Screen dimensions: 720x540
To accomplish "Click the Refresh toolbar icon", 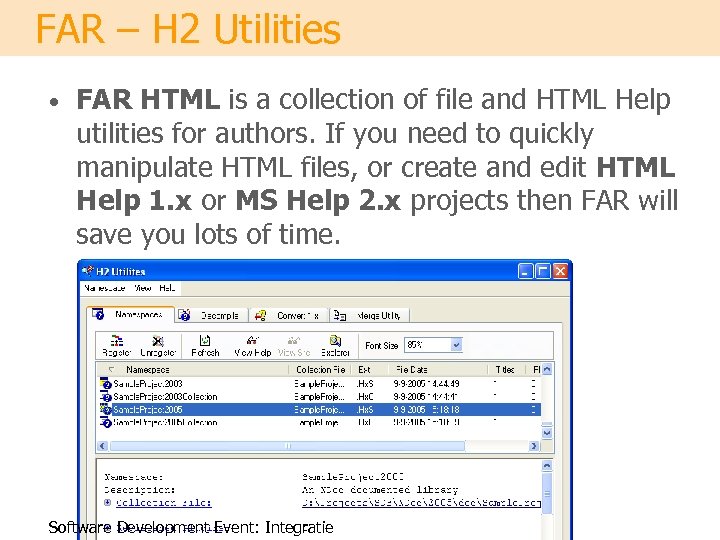I will coord(205,340).
